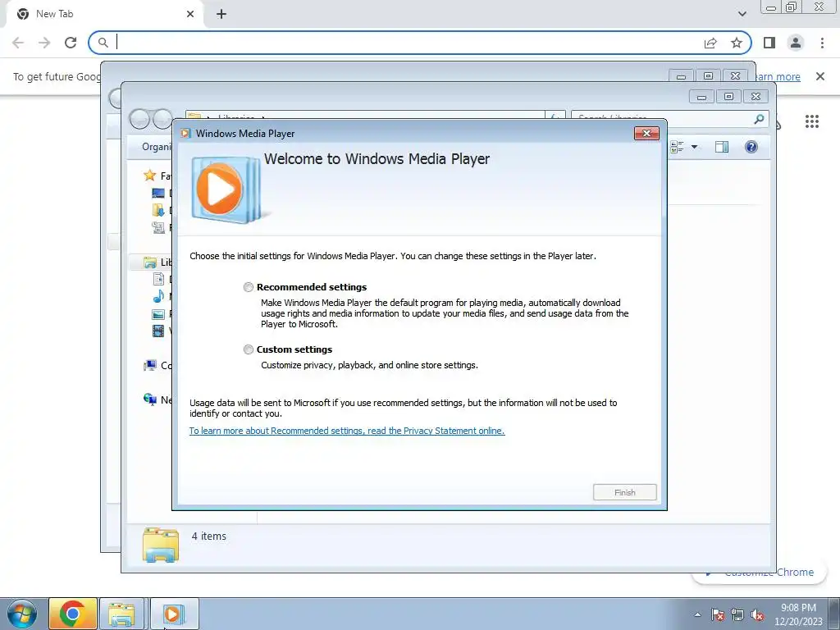Switch to Chrome from the taskbar

coord(73,614)
